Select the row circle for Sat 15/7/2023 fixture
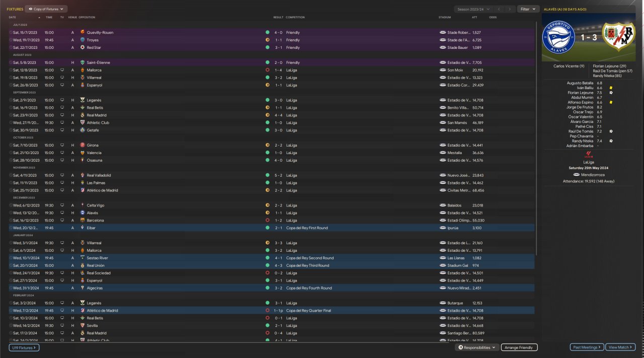The height and width of the screenshot is (358, 644). [11, 32]
